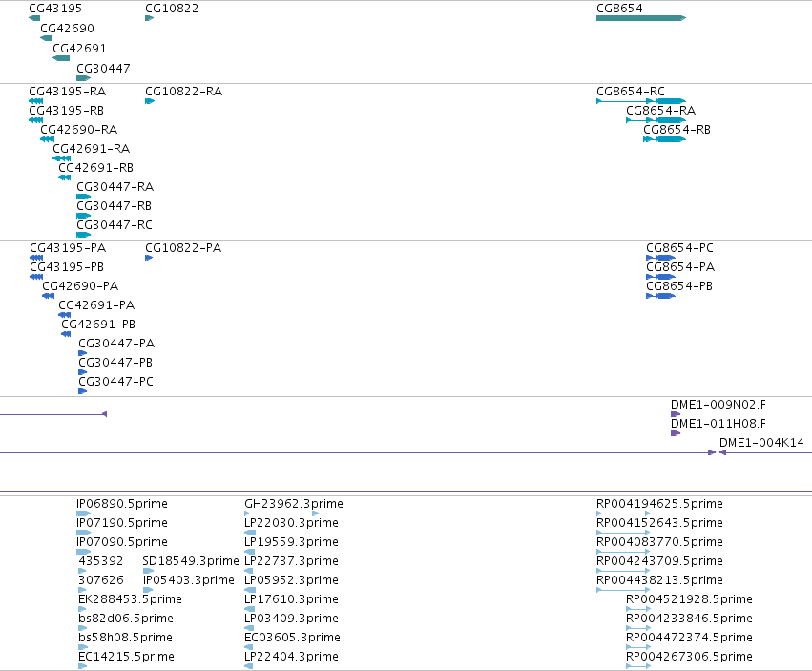This screenshot has width=812, height=671.
Task: Select transcript CG30447-RA
Action: click(x=115, y=187)
